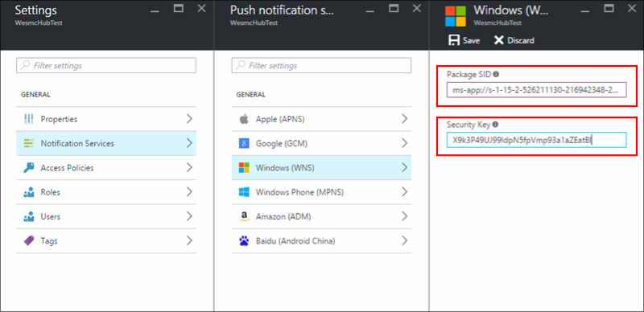This screenshot has width=644, height=312.
Task: Click the Security Key info icon
Action: [495, 125]
